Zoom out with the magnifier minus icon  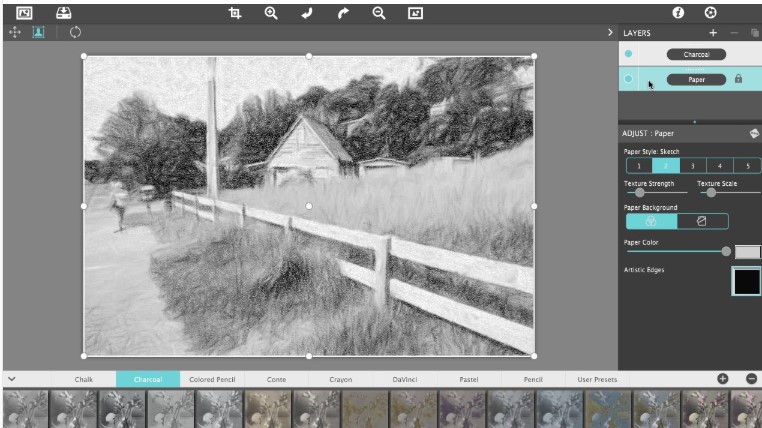click(379, 13)
